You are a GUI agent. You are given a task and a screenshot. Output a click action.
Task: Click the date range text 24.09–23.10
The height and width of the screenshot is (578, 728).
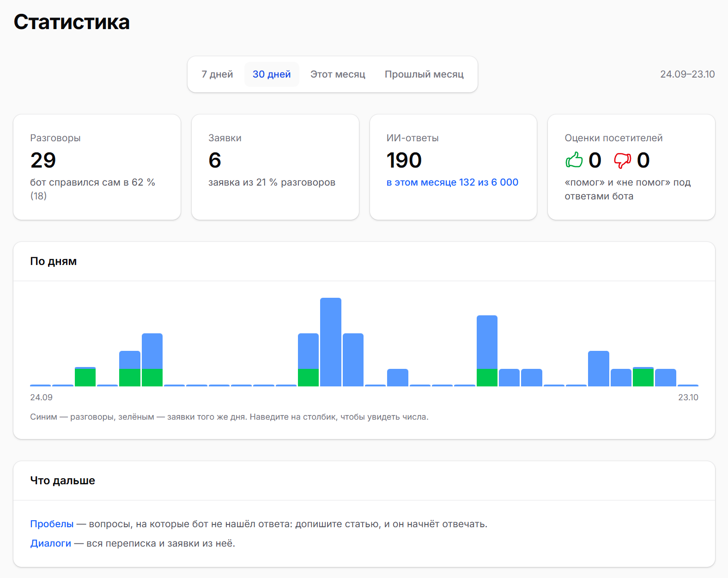[x=687, y=74]
